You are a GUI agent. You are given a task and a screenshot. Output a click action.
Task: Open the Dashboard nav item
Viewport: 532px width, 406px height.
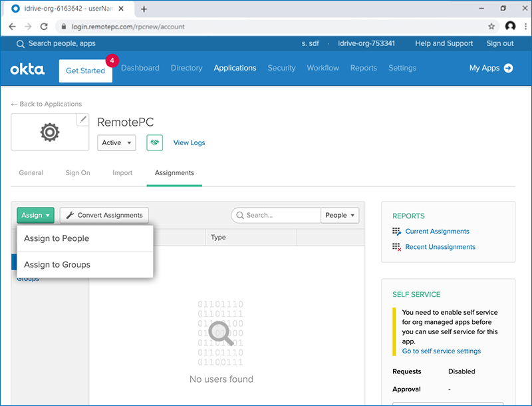[140, 68]
